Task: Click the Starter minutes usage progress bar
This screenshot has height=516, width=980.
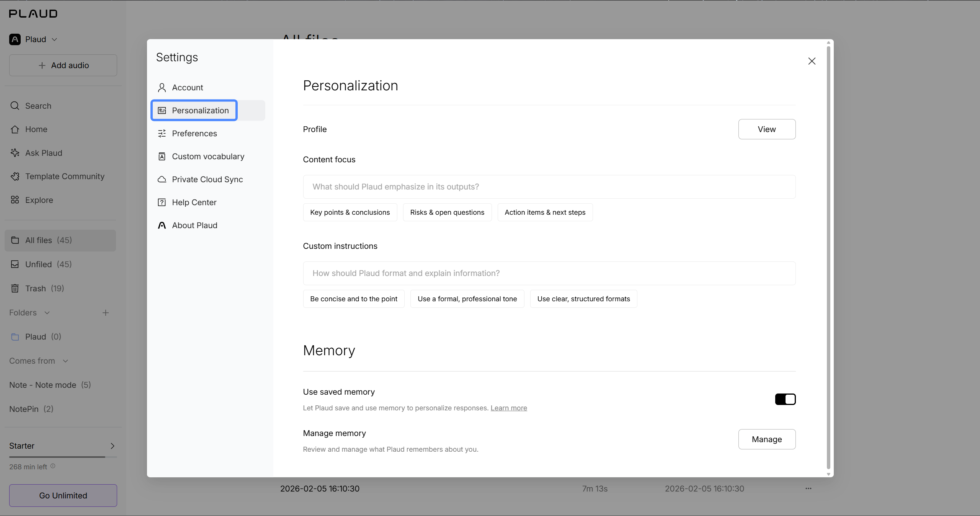Action: click(63, 457)
